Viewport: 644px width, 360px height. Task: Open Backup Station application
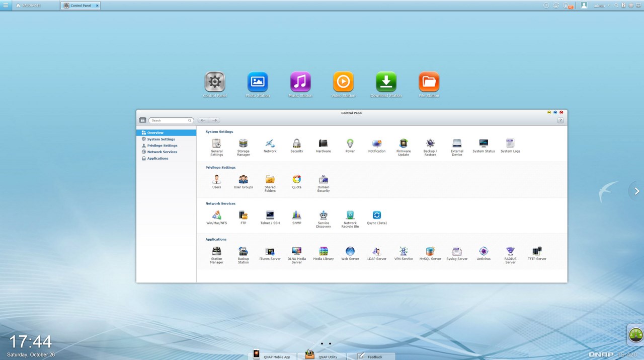pos(243,255)
